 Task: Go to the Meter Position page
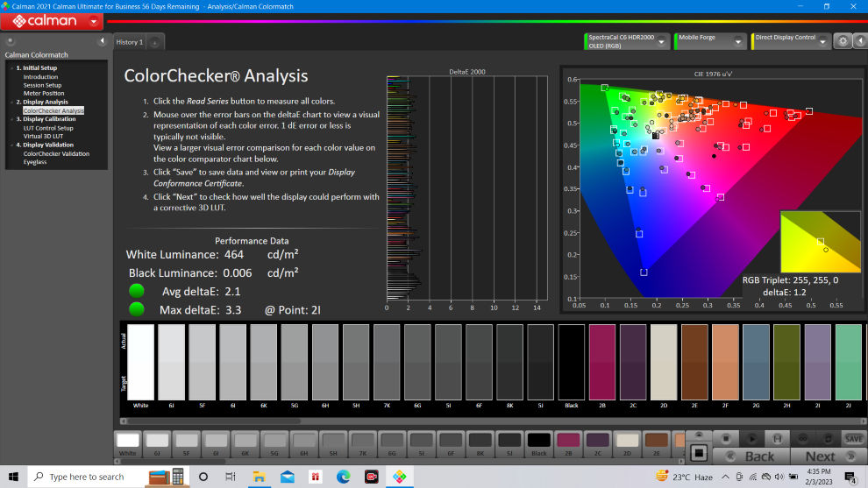pos(44,94)
